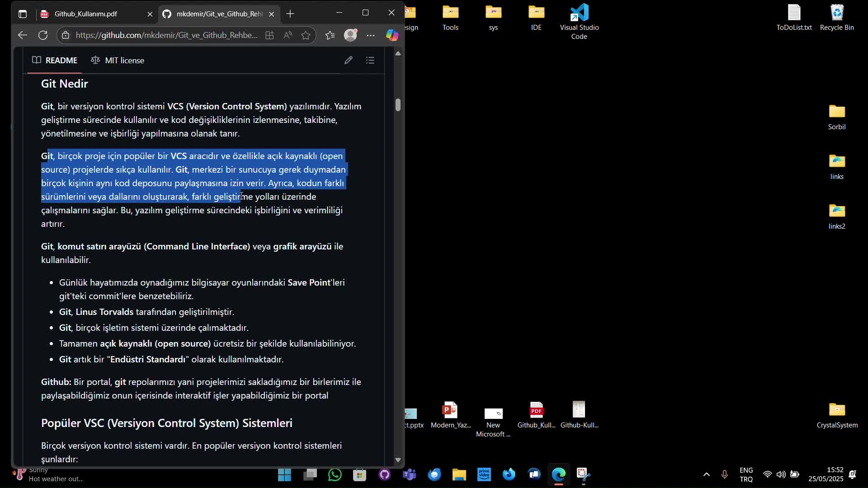Close the mkdemir/Git_ve_Github tab
The image size is (868, 488).
tap(272, 14)
